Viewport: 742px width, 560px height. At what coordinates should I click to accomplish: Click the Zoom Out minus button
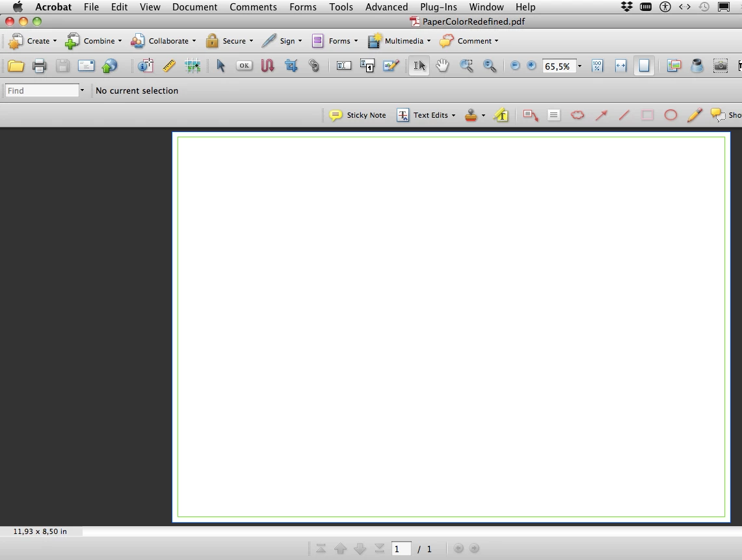point(515,66)
